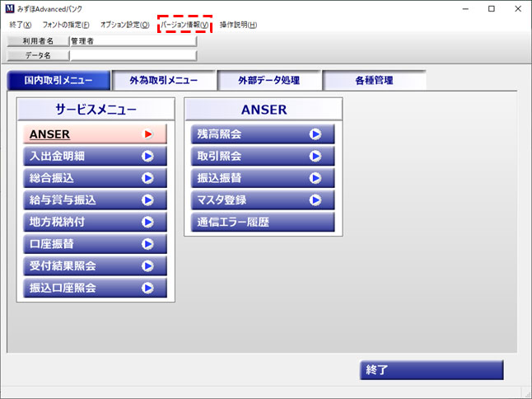Click the データ名 label
The height and width of the screenshot is (399, 532).
[38, 55]
